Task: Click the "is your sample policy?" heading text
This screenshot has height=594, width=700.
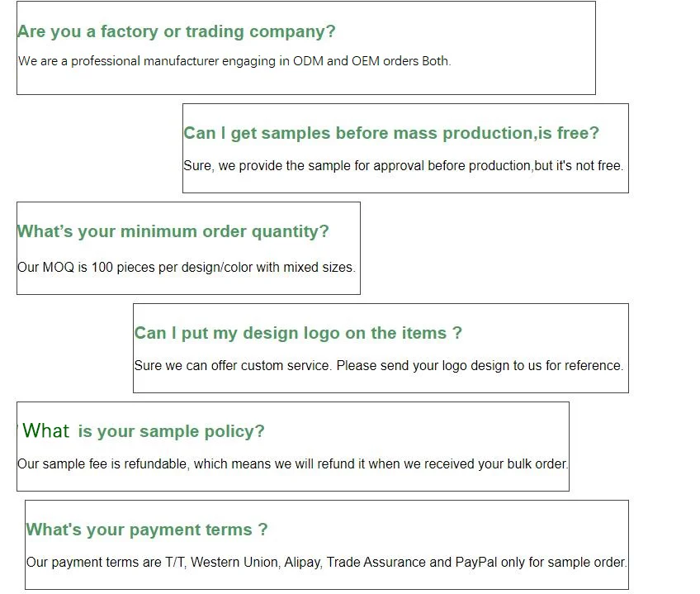Action: coord(171,431)
